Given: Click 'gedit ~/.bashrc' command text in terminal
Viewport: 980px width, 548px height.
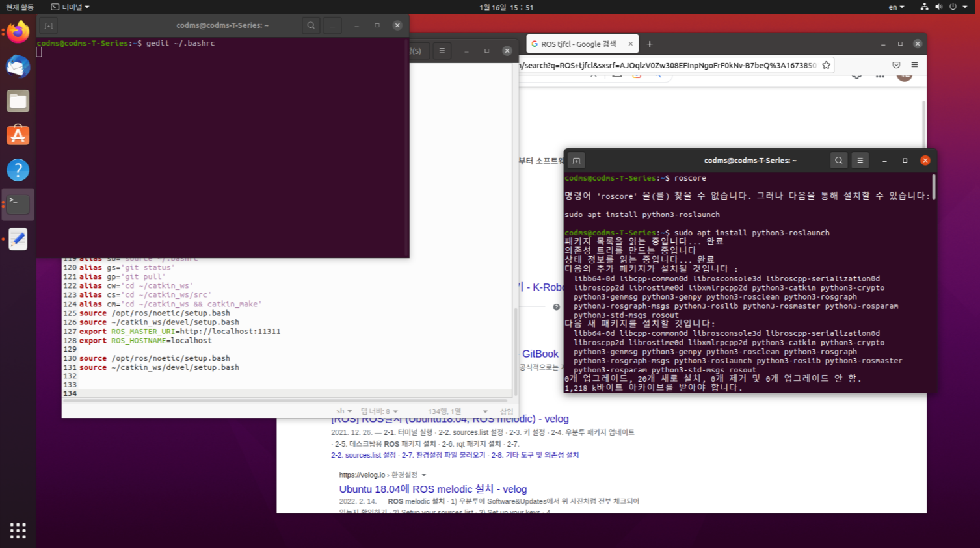Looking at the screenshot, I should click(x=180, y=43).
